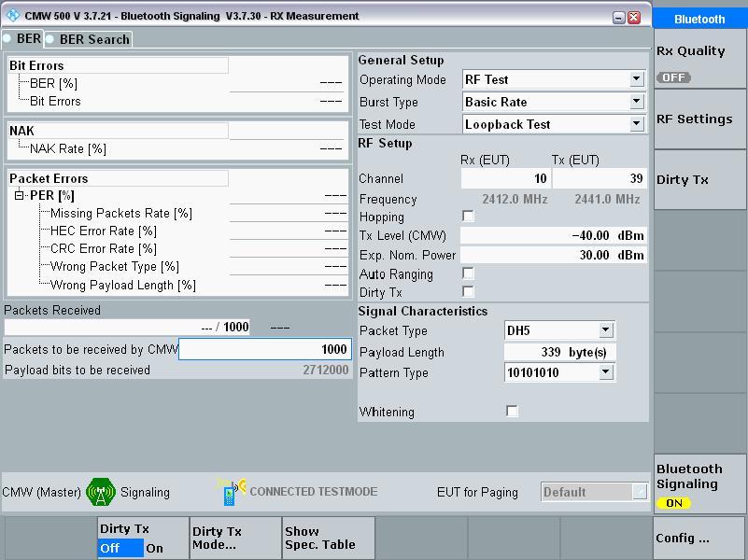Select the HEC Error Rate [%] row
Image resolution: width=748 pixels, height=560 pixels.
tap(193, 231)
